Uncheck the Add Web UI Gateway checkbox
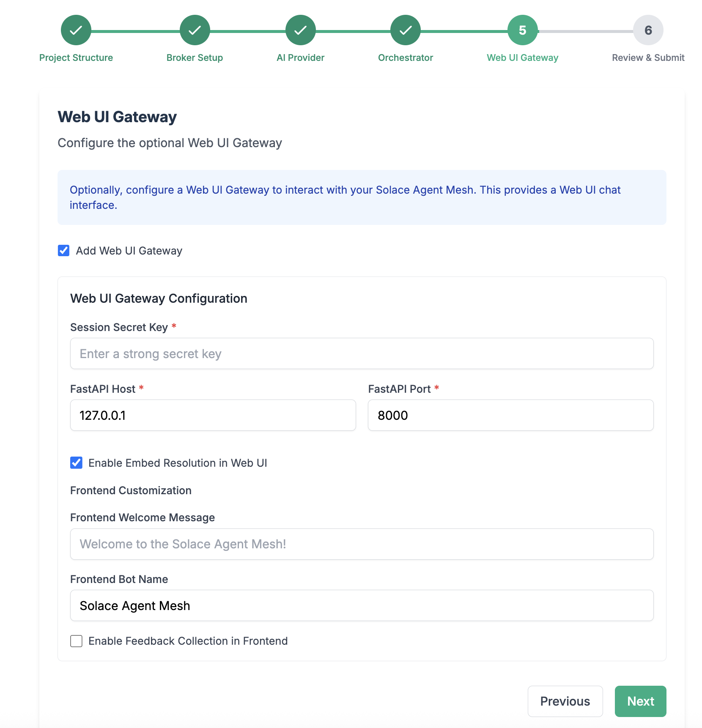 pos(64,251)
